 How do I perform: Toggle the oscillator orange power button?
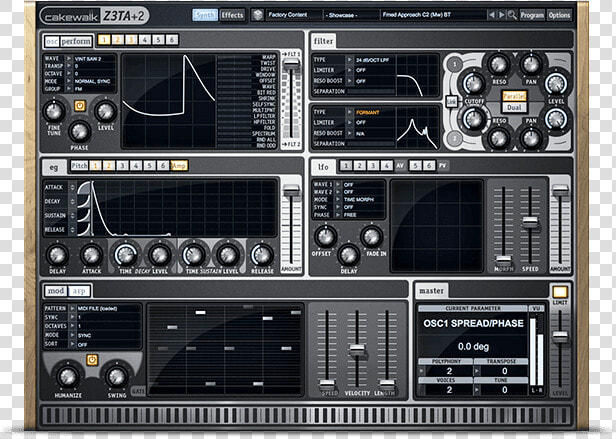tap(80, 106)
